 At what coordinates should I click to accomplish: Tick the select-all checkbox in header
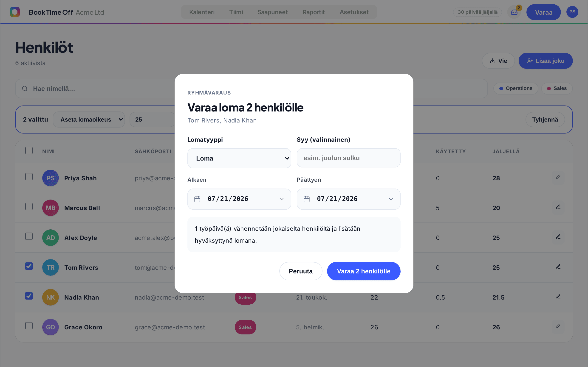(29, 150)
